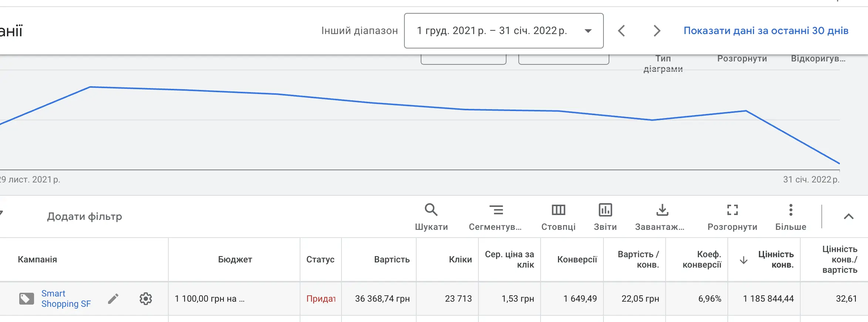Open the Reports (Звіти) icon

[x=605, y=210]
